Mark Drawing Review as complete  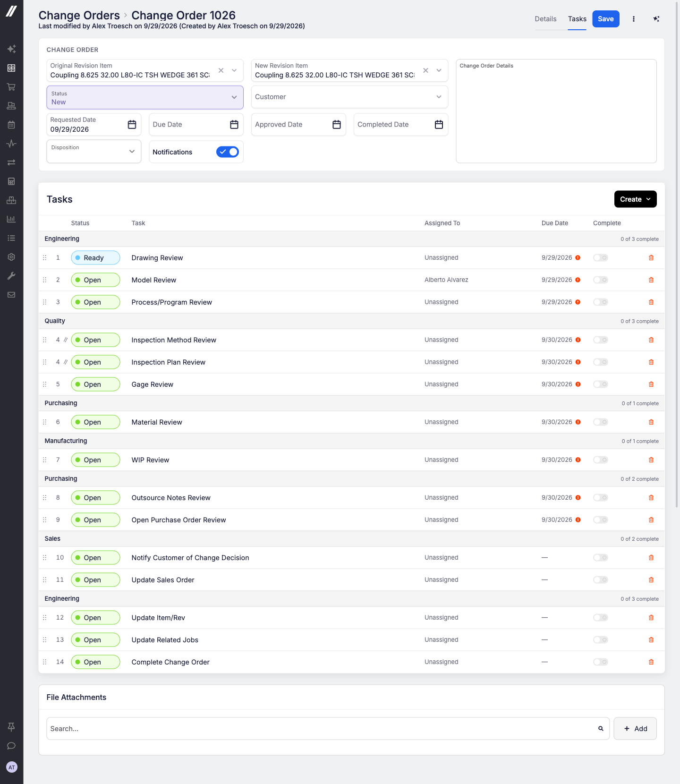pos(601,258)
